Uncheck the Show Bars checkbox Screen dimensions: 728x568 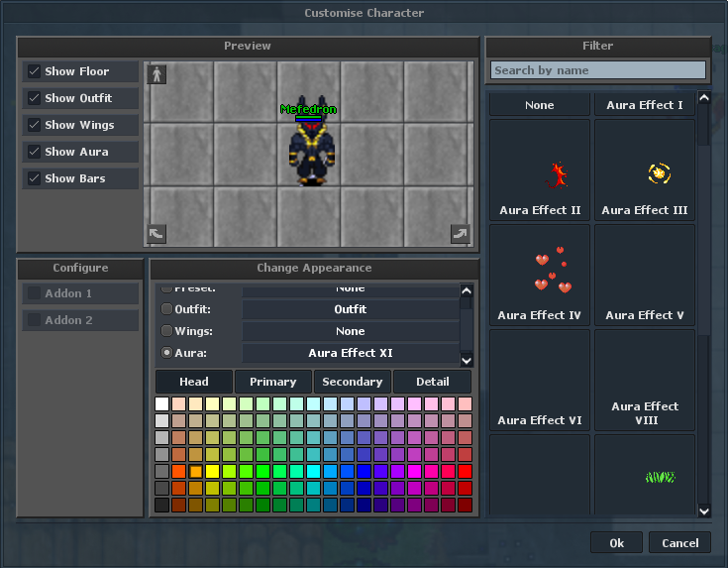pyautogui.click(x=34, y=178)
